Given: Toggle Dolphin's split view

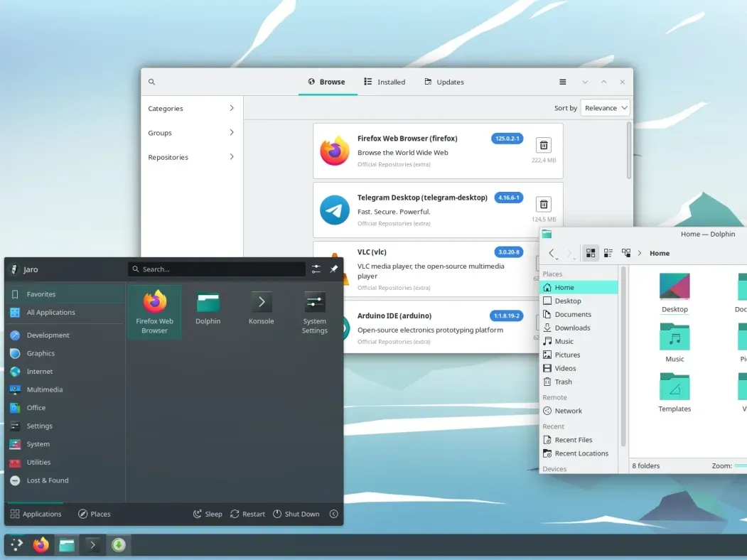Looking at the screenshot, I should coord(626,252).
